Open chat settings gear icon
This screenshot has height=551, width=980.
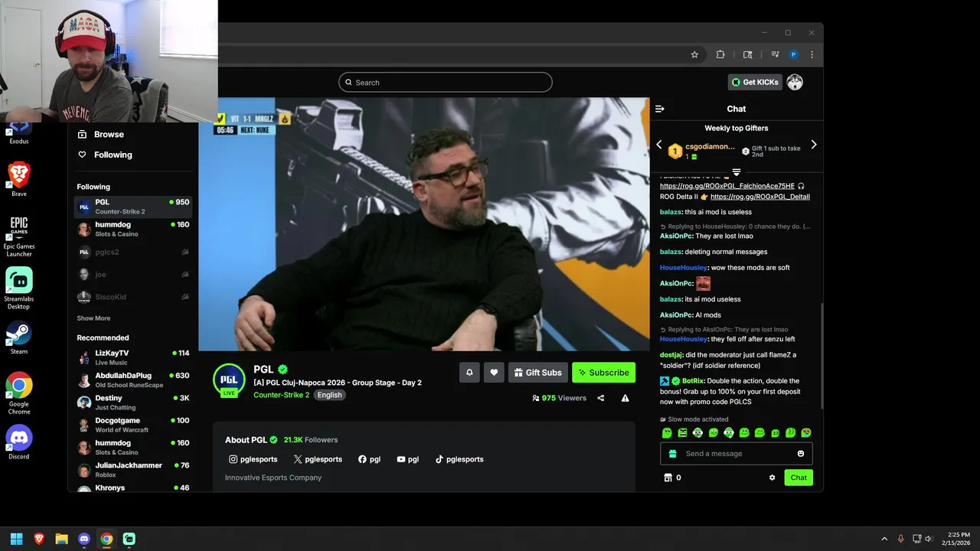[x=772, y=478]
